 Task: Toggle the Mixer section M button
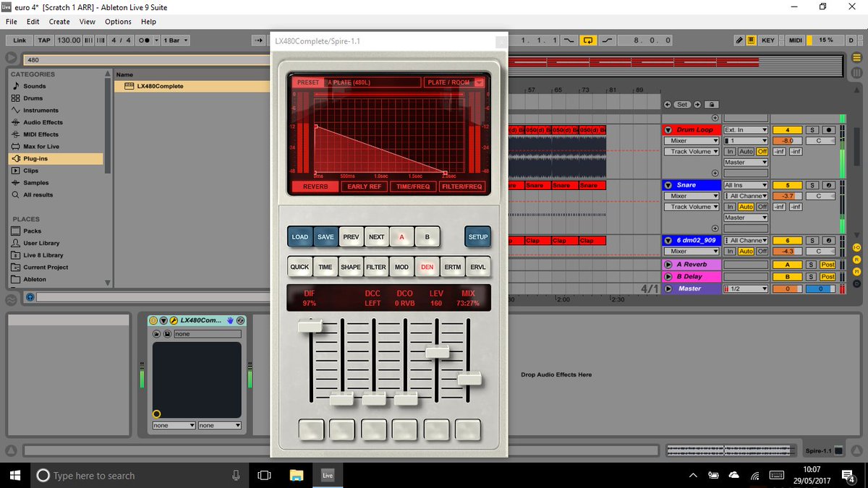[x=857, y=270]
